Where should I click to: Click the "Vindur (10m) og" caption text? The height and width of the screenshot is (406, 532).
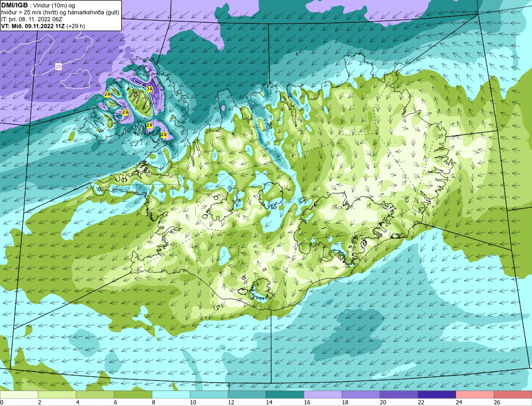53,5
